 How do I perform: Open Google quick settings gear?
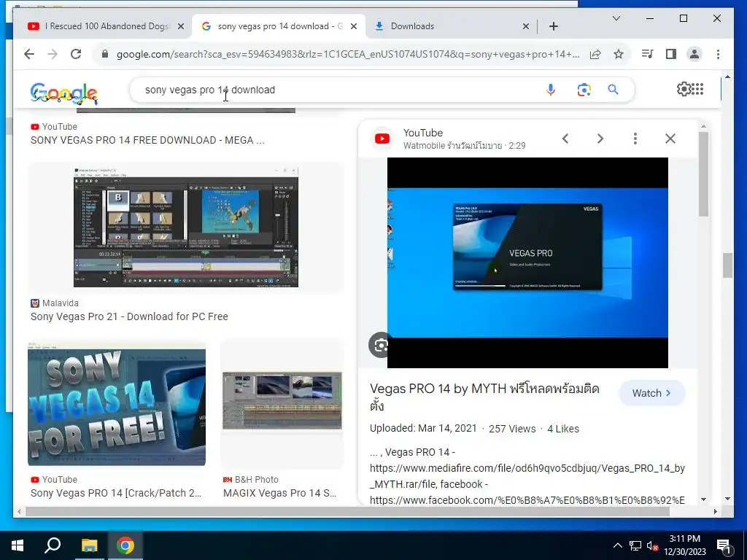tap(683, 89)
